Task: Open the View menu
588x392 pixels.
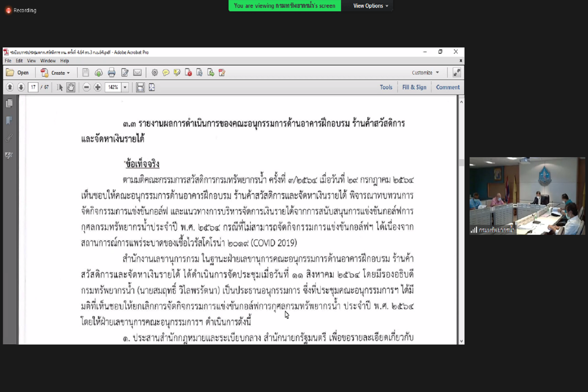Action: tap(31, 61)
